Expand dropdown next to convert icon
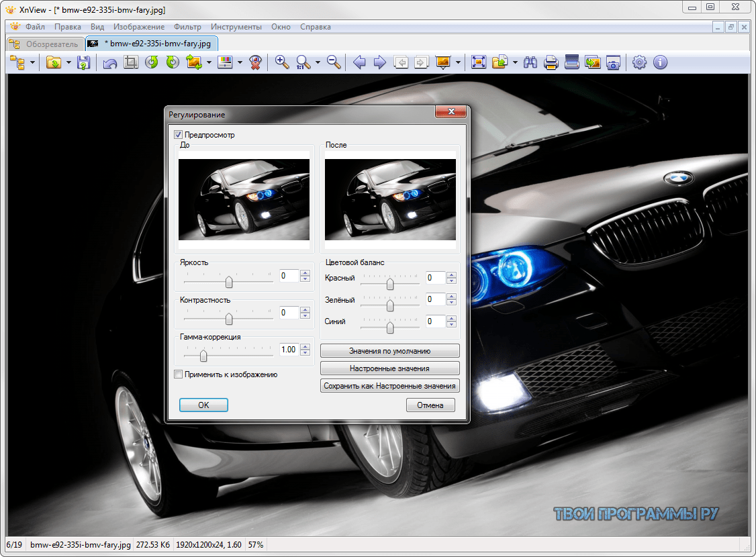756x557 pixels. tap(209, 62)
